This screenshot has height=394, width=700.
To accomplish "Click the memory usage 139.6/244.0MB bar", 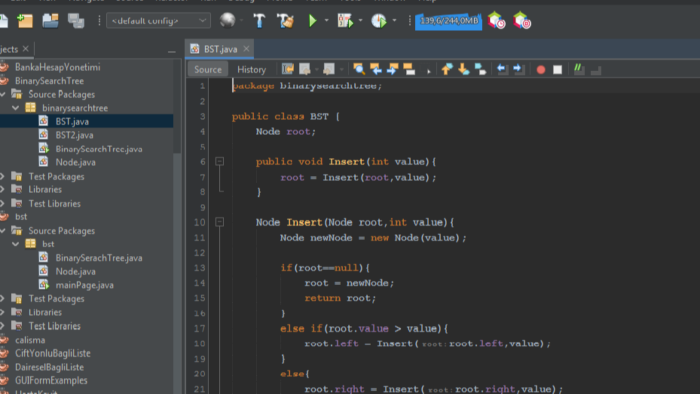I will pos(448,21).
